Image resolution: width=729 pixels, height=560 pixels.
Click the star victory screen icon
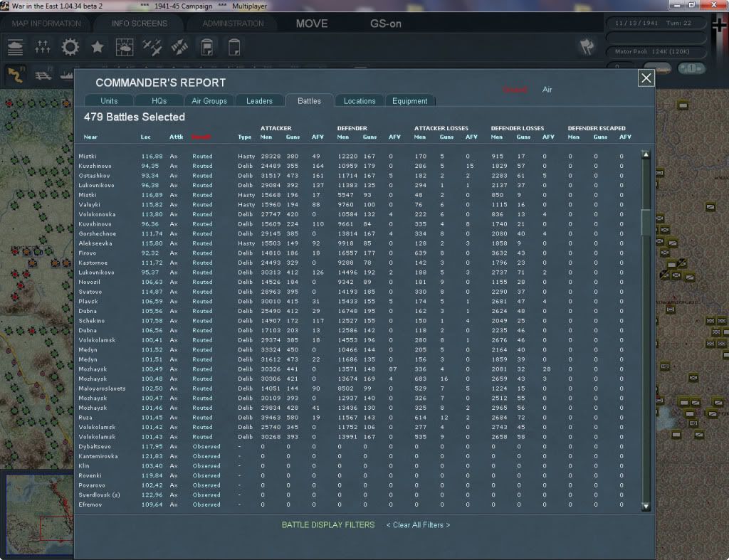point(97,48)
